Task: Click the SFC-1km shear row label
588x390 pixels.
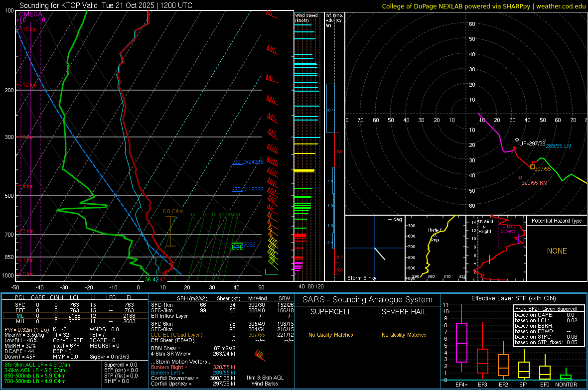Action: 161,305
